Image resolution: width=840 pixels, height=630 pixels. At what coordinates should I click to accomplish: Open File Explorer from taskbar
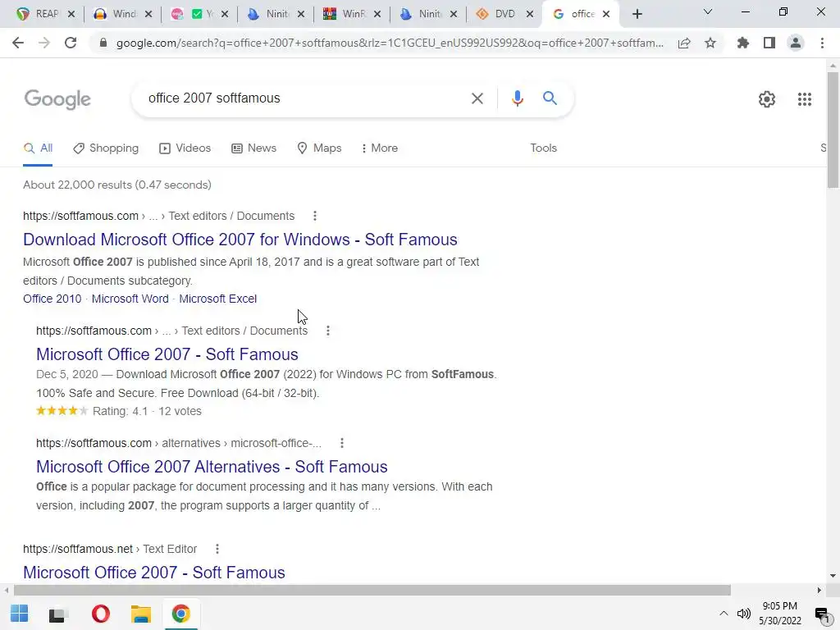(x=141, y=614)
